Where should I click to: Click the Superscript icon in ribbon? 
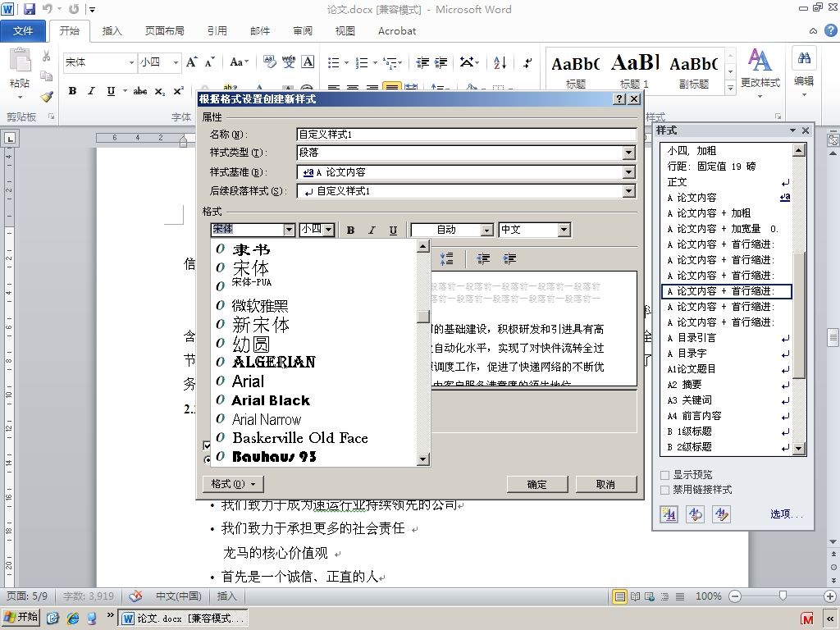178,91
